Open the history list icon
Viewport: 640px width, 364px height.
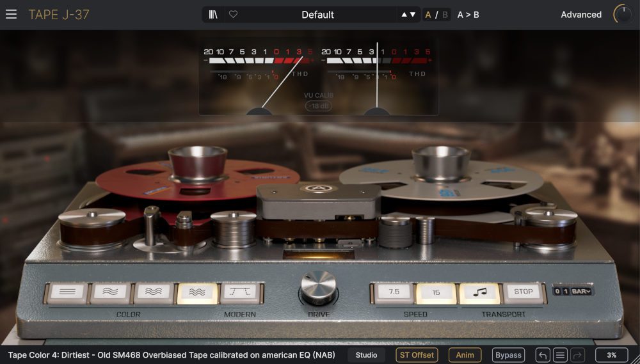(560, 355)
